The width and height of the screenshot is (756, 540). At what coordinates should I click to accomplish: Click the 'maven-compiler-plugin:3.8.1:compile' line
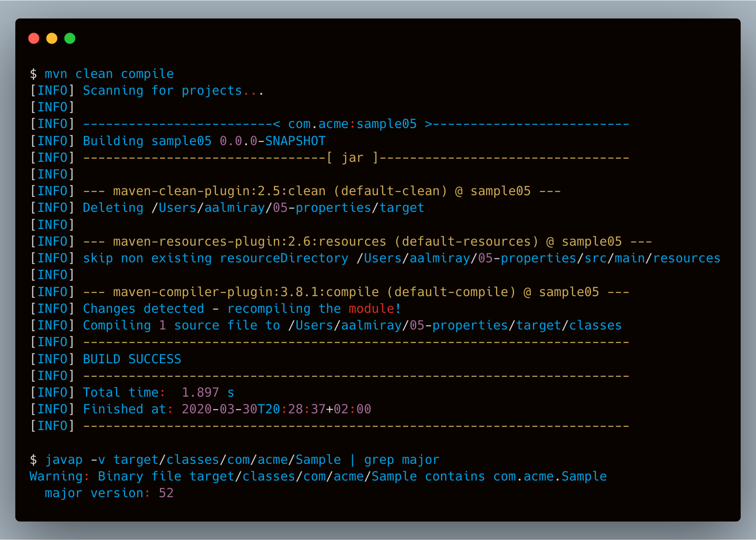[x=246, y=292]
